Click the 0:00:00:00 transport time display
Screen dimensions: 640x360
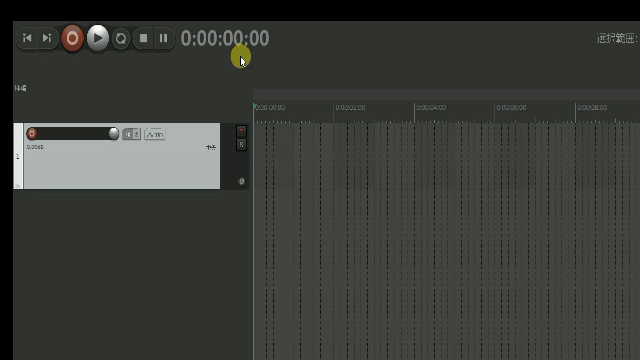(224, 38)
